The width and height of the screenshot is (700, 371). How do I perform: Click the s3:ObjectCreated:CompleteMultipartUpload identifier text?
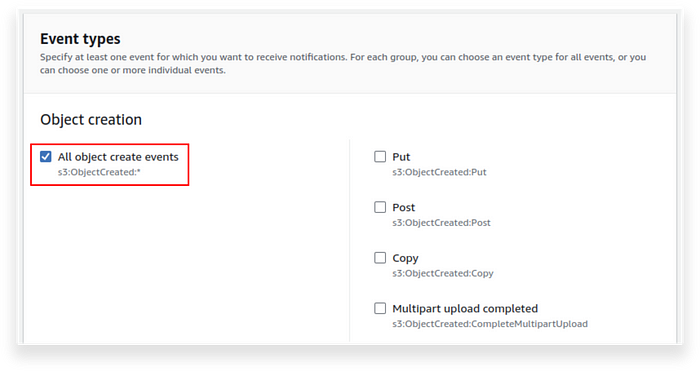click(x=490, y=324)
